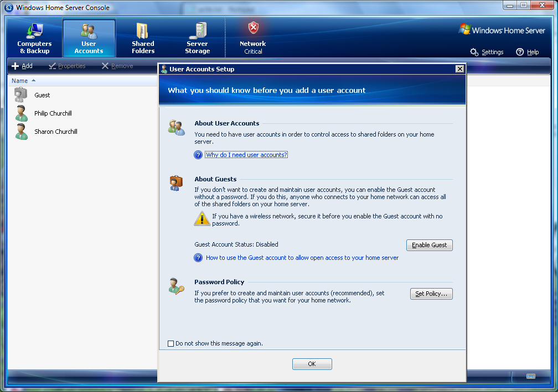This screenshot has height=392, width=558.
Task: Click the 'Password Policy' heading
Action: tap(219, 282)
